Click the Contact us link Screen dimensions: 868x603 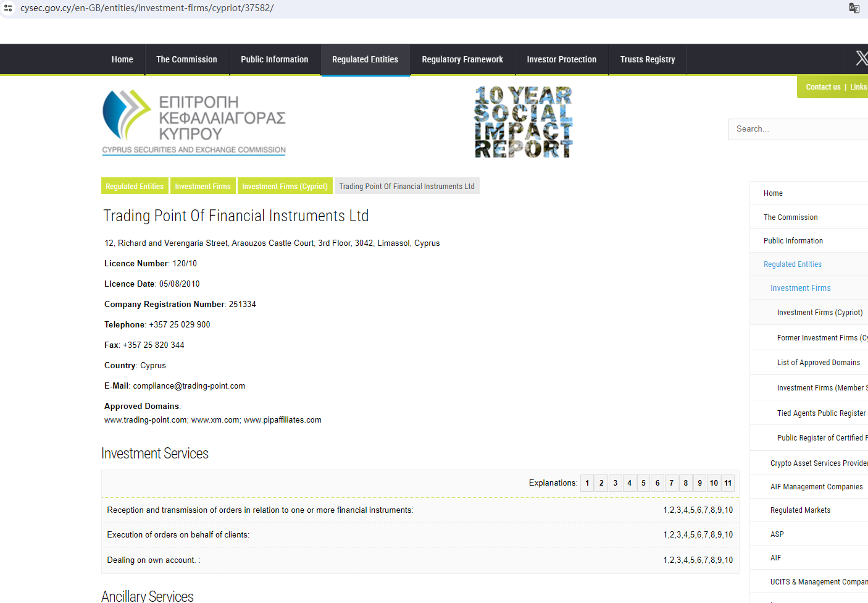[x=823, y=87]
